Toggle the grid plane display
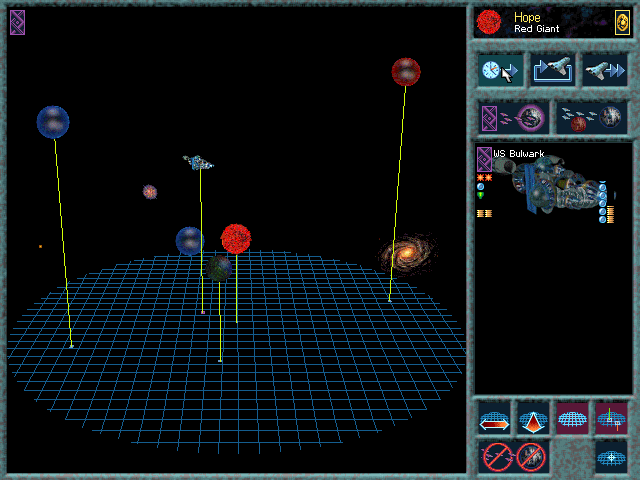The width and height of the screenshot is (640, 480). point(572,418)
